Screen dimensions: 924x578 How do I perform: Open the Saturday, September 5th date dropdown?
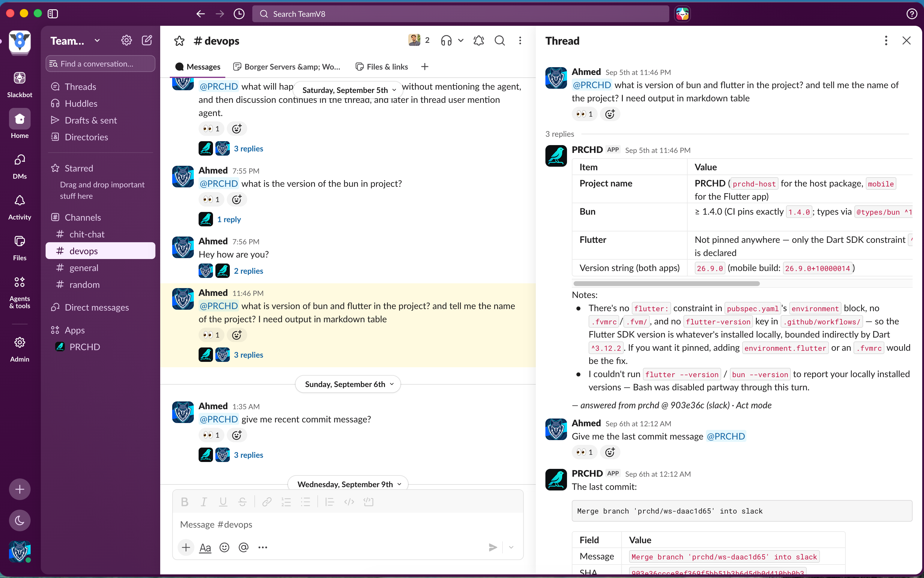pos(348,90)
